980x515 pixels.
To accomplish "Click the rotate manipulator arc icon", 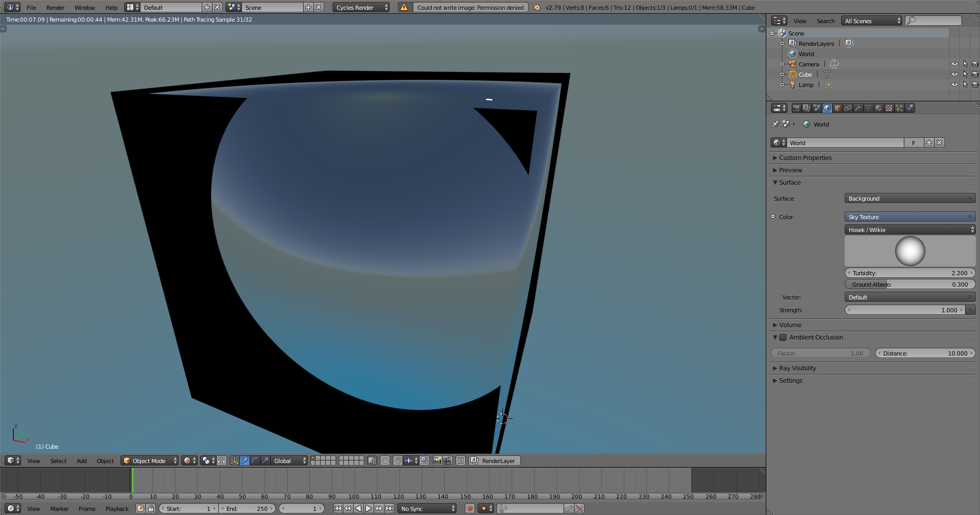I will (x=255, y=460).
